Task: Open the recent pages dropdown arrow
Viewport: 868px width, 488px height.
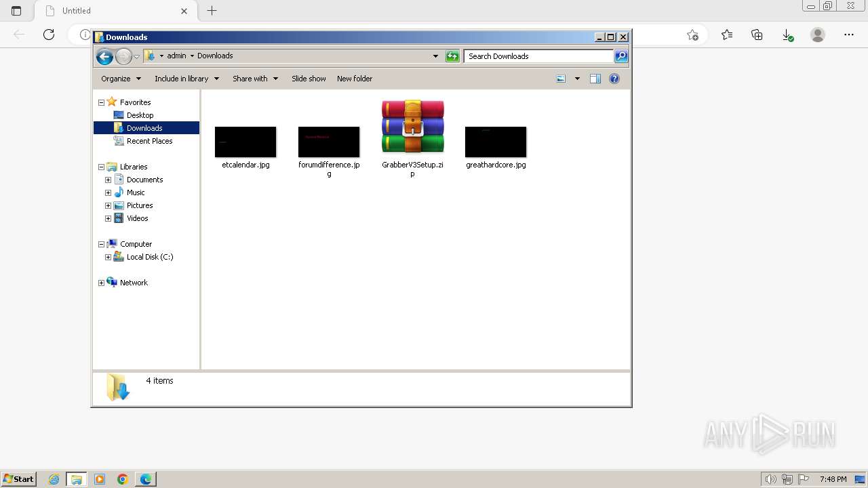Action: pyautogui.click(x=136, y=57)
